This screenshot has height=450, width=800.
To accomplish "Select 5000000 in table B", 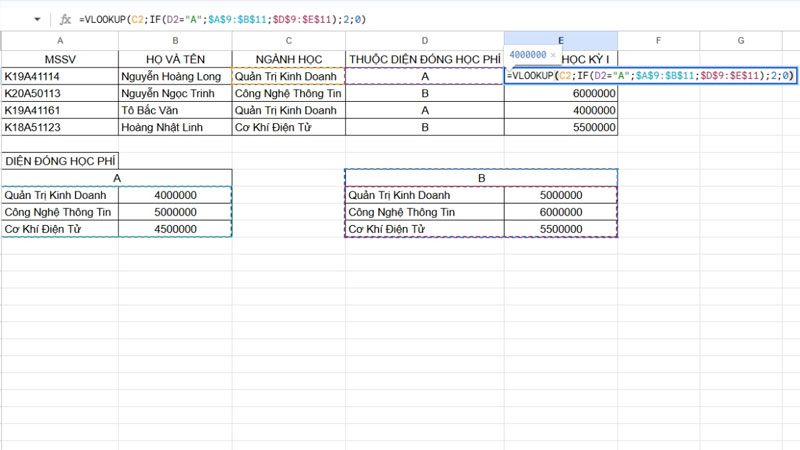I will 561,195.
